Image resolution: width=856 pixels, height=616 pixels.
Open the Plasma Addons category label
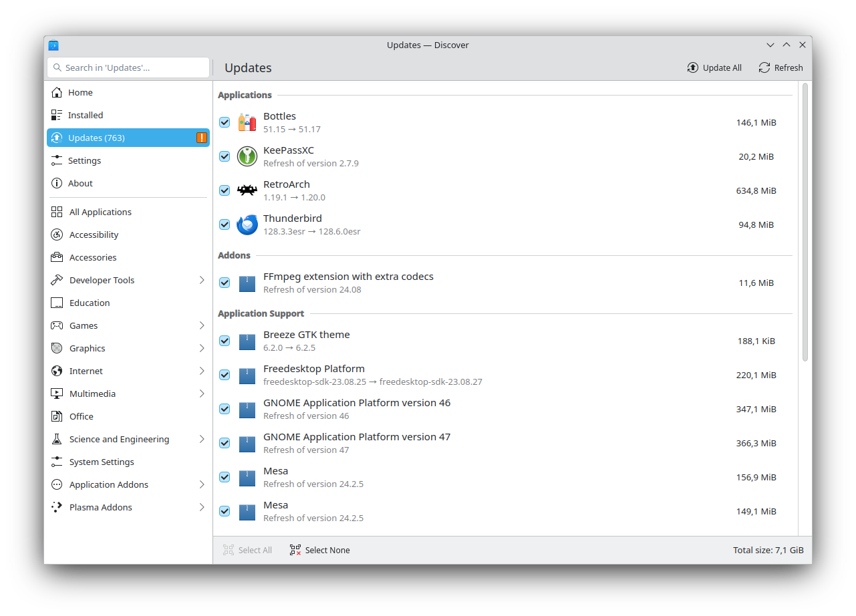(x=101, y=507)
